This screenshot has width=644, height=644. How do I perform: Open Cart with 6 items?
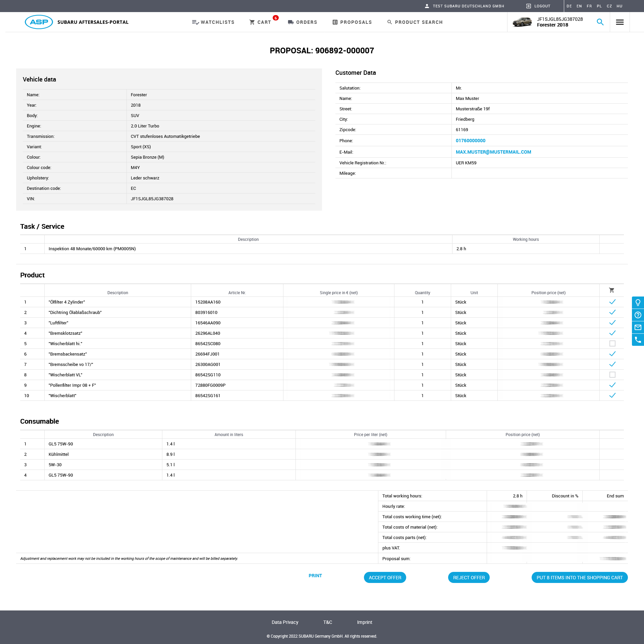[260, 22]
